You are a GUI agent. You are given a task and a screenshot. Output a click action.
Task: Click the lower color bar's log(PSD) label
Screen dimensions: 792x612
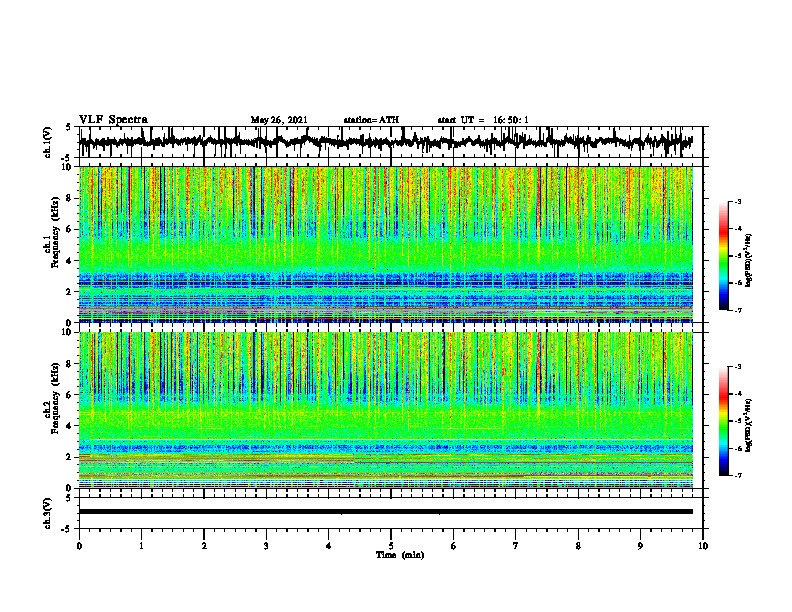point(749,425)
